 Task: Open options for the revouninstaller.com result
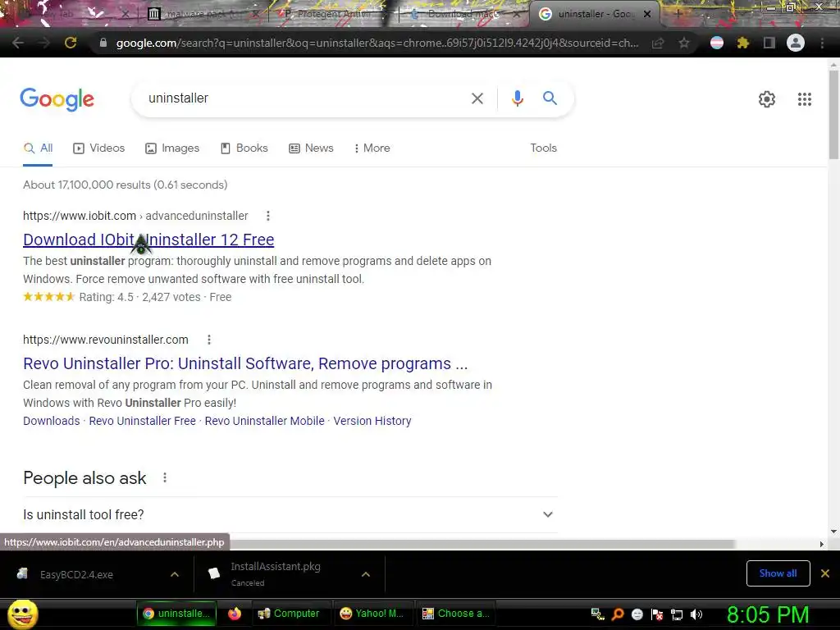tap(209, 340)
